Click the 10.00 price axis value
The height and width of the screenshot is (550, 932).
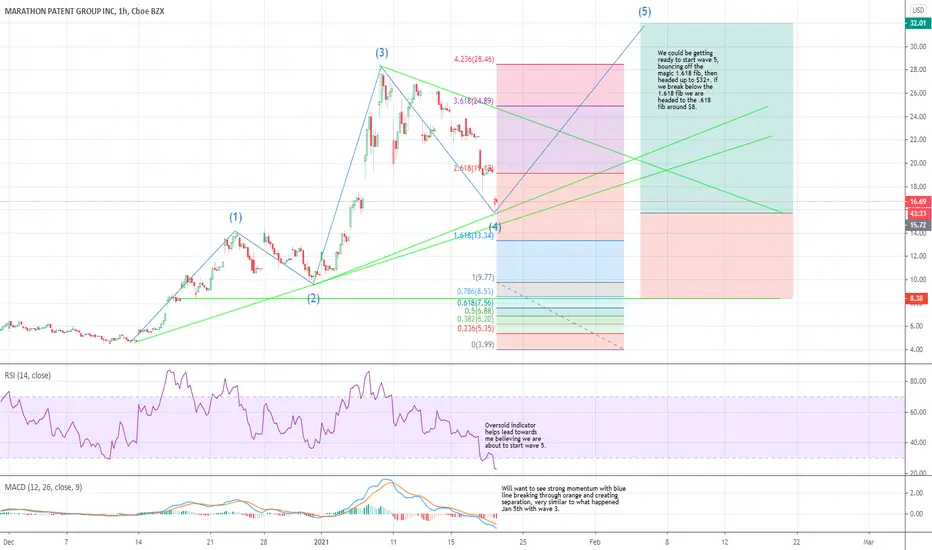pyautogui.click(x=918, y=279)
